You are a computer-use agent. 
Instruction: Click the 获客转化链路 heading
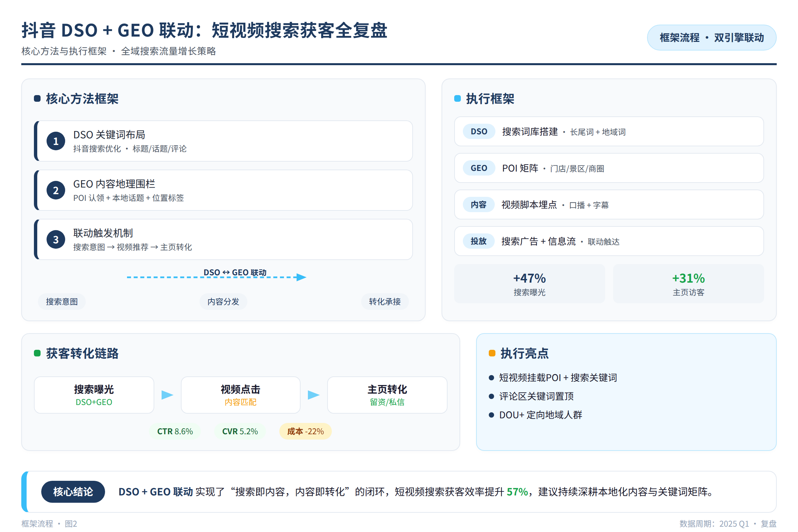point(82,353)
